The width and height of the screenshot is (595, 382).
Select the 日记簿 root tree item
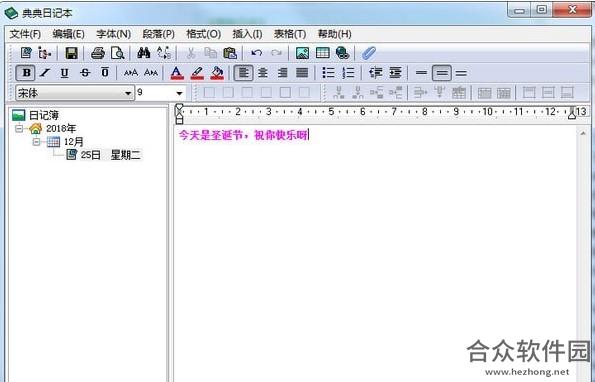(44, 115)
